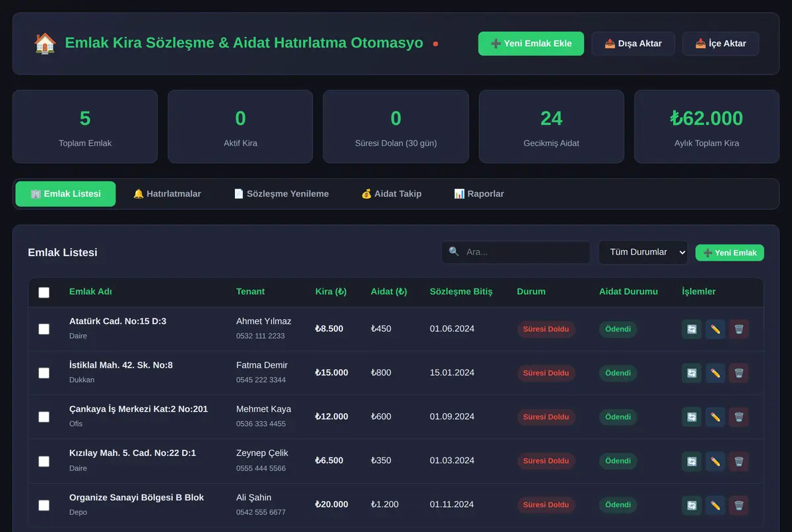Select the İstiklal Mah. 42. Sk. No:8 checkbox
The image size is (792, 532).
(x=44, y=373)
